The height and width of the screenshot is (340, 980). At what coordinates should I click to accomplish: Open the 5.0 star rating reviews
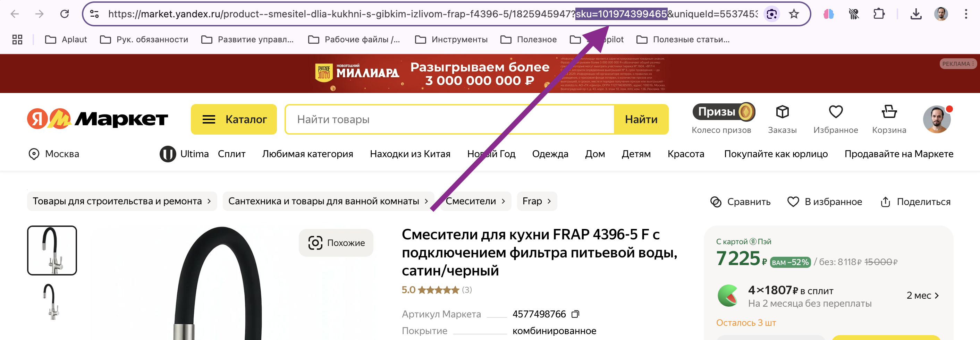[x=437, y=290]
